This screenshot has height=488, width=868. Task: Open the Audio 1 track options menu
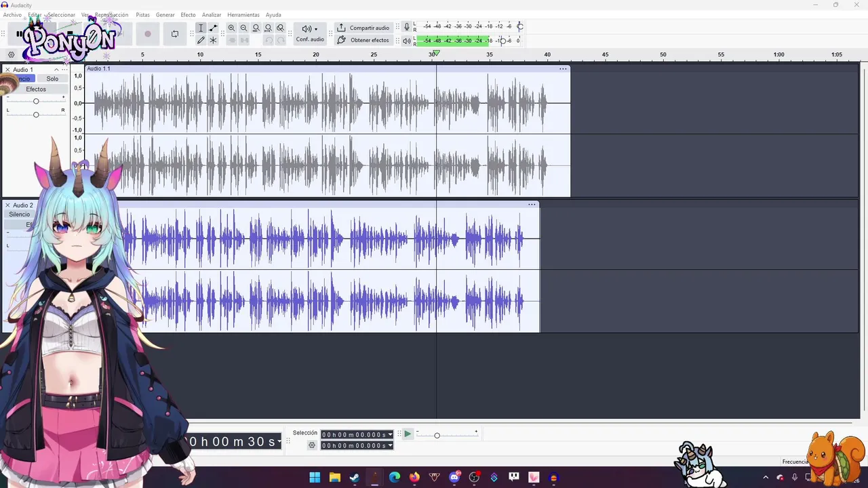point(64,70)
